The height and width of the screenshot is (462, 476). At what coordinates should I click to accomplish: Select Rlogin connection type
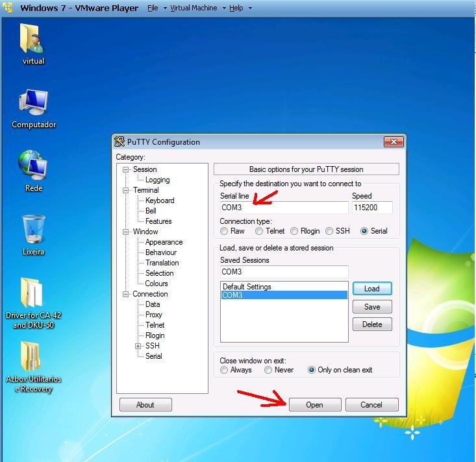point(294,231)
